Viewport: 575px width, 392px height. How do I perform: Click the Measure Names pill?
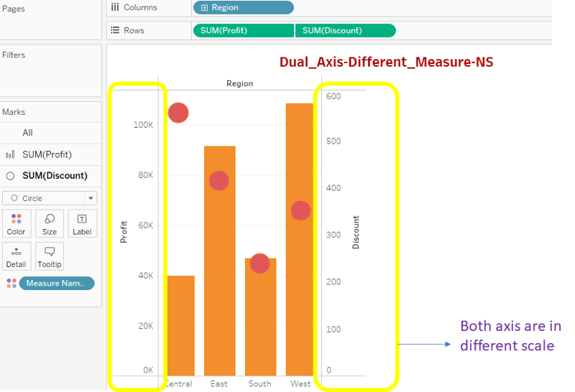[x=56, y=284]
